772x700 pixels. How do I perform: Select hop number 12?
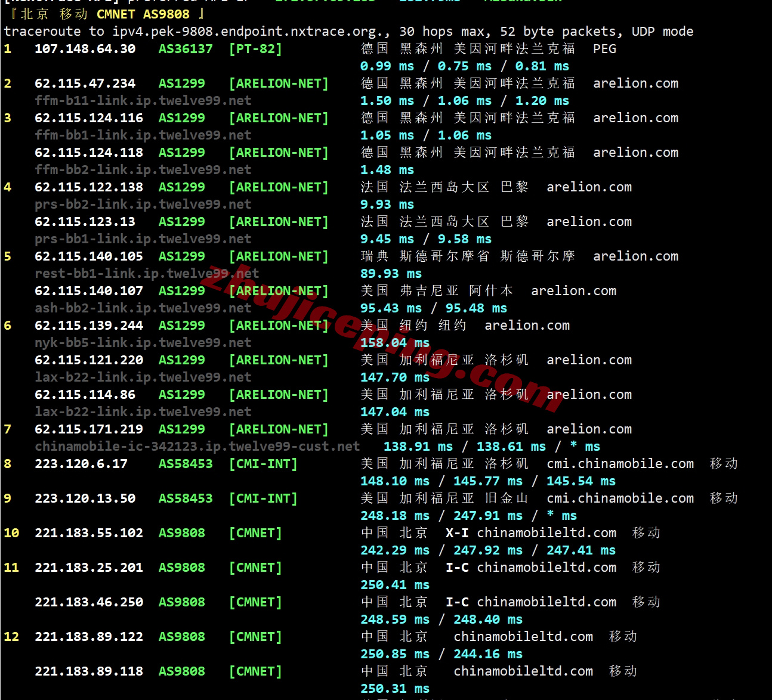(11, 637)
